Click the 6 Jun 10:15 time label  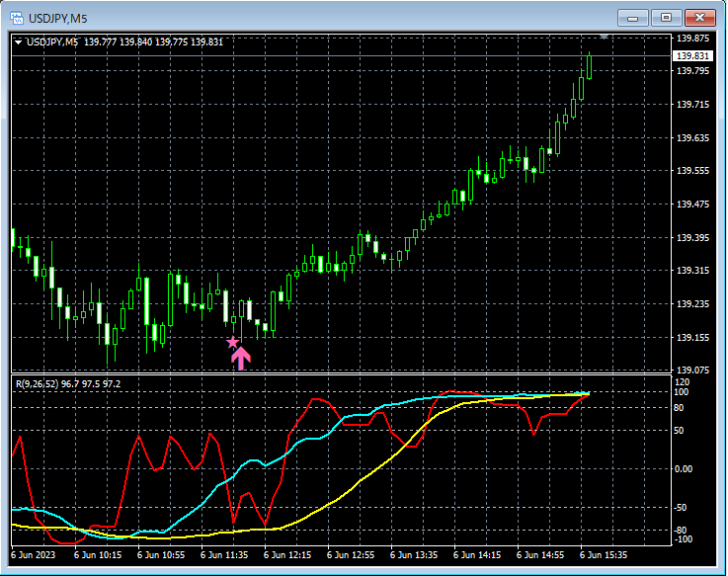point(98,555)
